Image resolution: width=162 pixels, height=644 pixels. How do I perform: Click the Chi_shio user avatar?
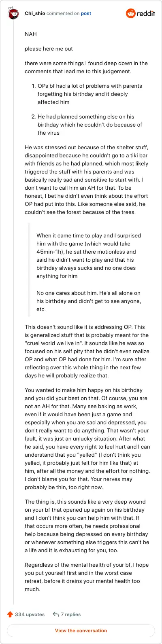tap(13, 14)
